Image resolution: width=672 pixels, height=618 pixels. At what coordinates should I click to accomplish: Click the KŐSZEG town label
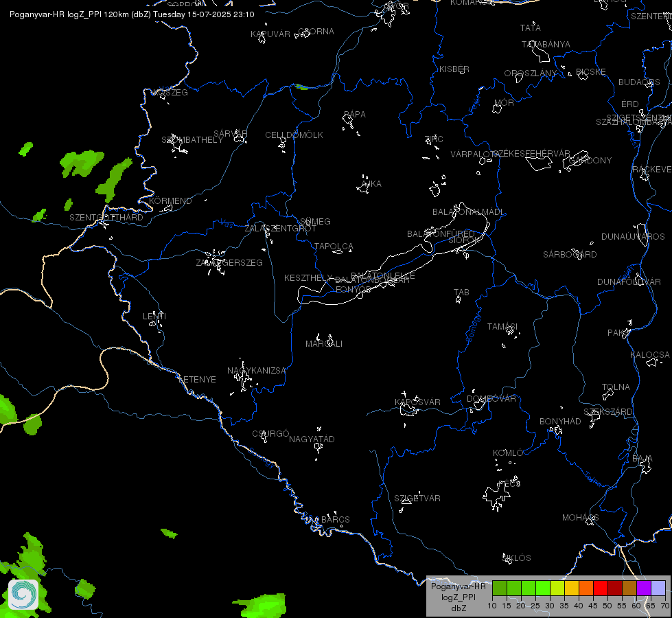pyautogui.click(x=170, y=93)
